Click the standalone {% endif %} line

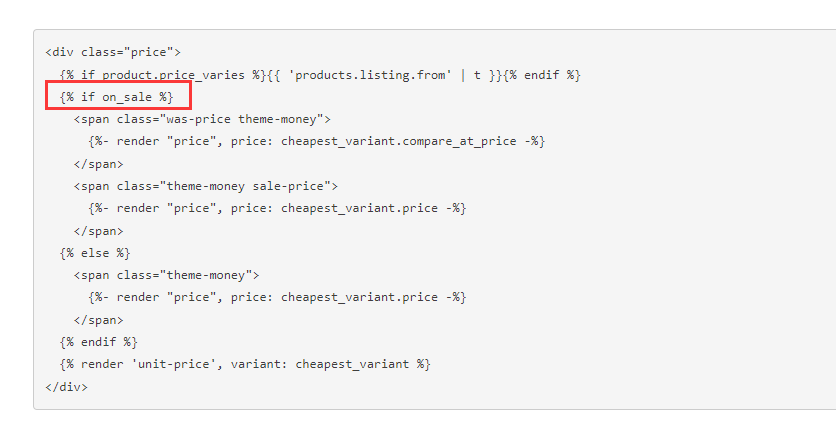point(99,342)
